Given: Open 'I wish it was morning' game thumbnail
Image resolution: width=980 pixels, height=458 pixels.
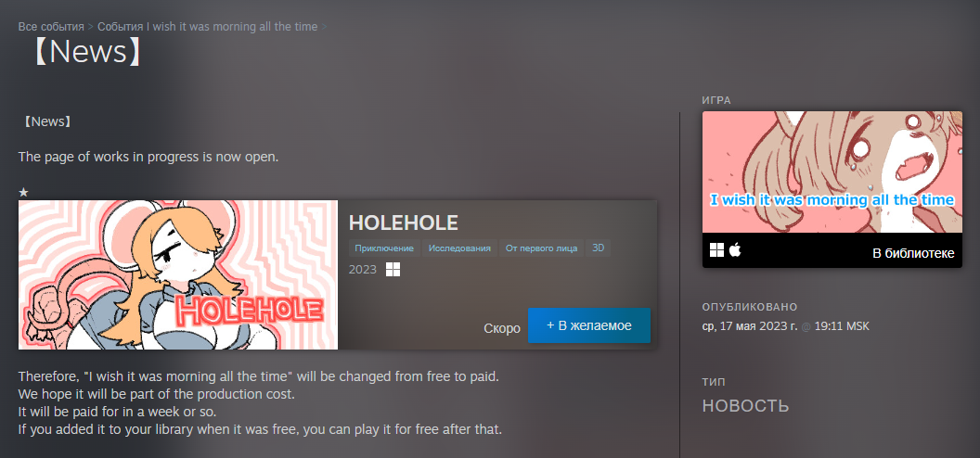Looking at the screenshot, I should 832,172.
